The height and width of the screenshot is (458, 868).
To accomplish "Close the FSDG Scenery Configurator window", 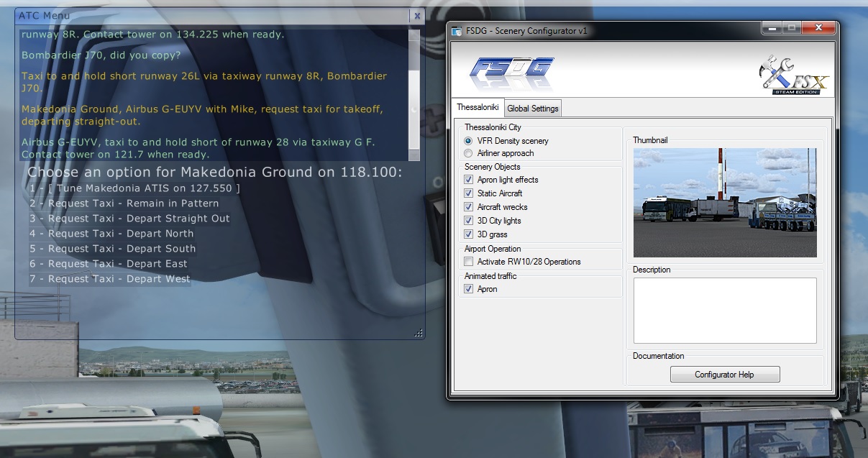I will pyautogui.click(x=818, y=27).
